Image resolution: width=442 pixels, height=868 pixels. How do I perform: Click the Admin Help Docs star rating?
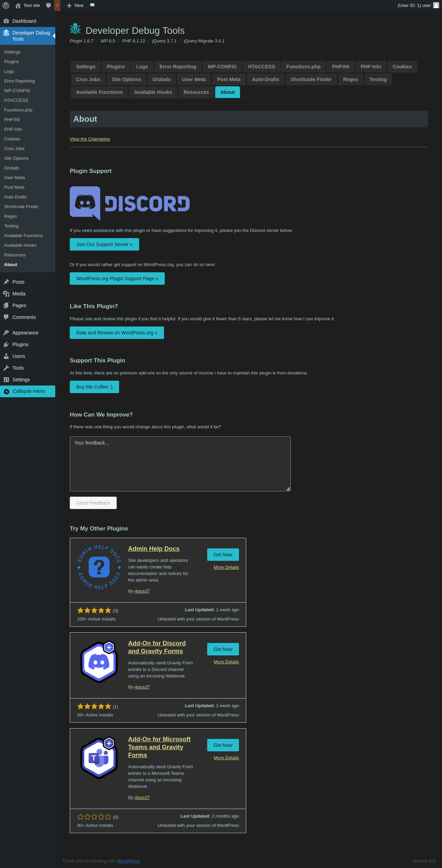[94, 611]
